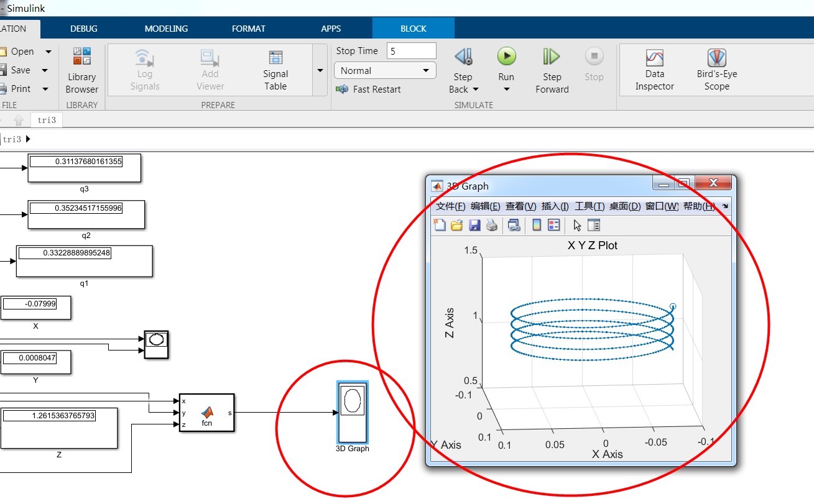Click the Stop Time input field

point(411,51)
